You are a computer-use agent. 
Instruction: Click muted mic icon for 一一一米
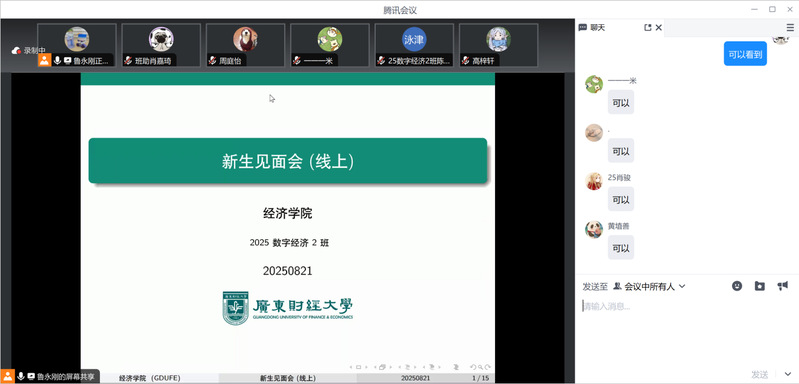[297, 61]
